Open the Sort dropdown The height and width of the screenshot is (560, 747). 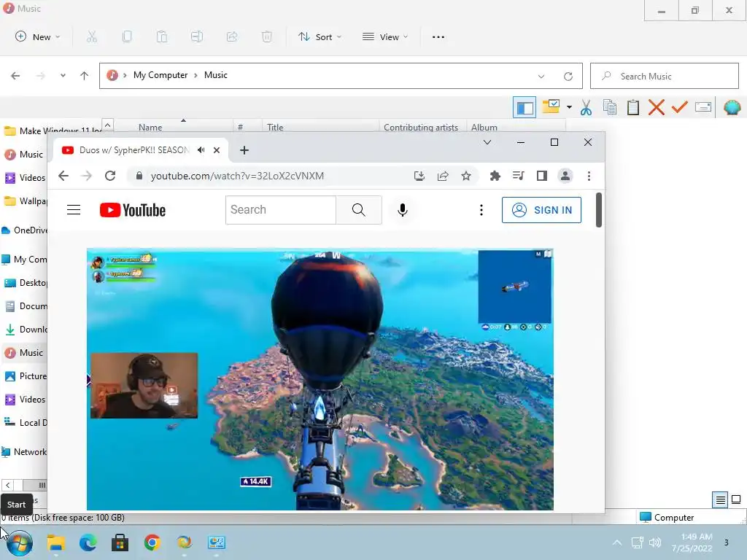pos(320,36)
